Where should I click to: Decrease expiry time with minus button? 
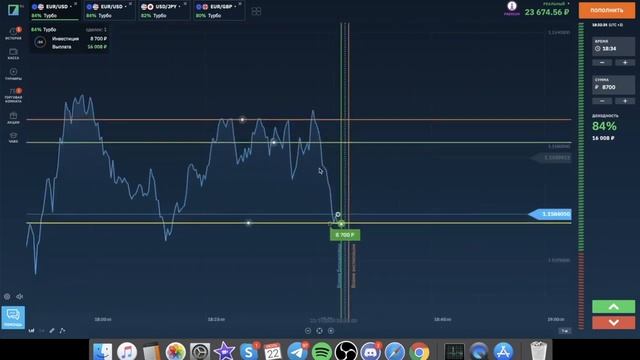point(602,62)
